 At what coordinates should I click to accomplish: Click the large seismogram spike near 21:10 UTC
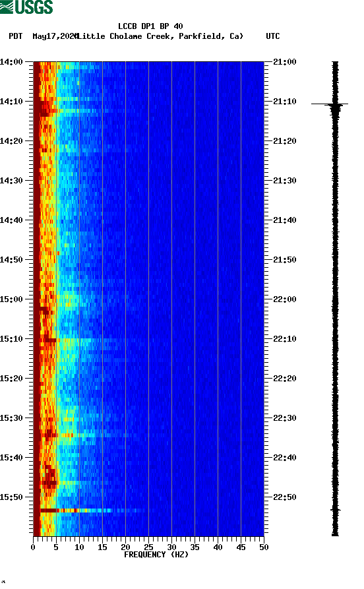coord(330,104)
